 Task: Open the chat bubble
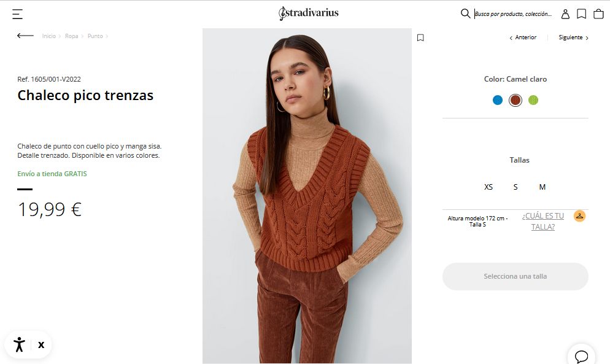click(x=581, y=356)
